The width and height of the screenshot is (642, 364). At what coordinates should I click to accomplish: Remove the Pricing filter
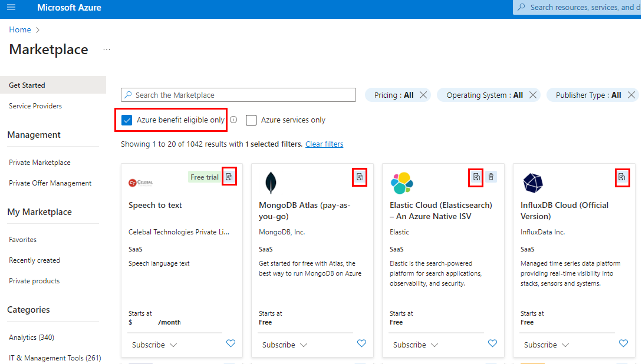423,95
